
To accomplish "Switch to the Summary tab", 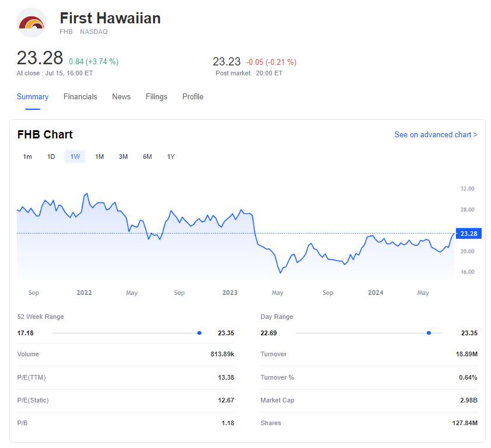I will tap(33, 97).
